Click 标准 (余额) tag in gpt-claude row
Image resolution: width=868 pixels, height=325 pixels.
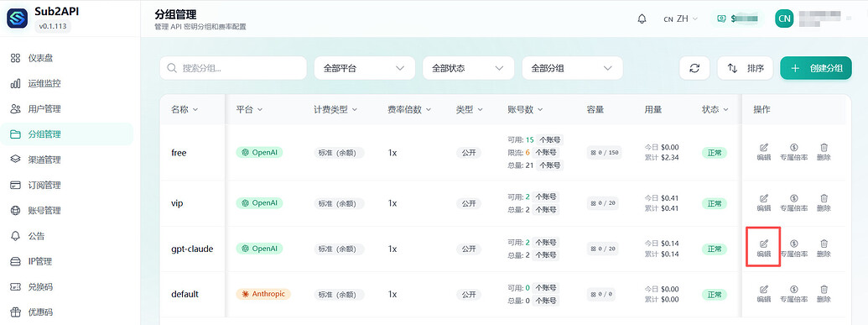339,249
